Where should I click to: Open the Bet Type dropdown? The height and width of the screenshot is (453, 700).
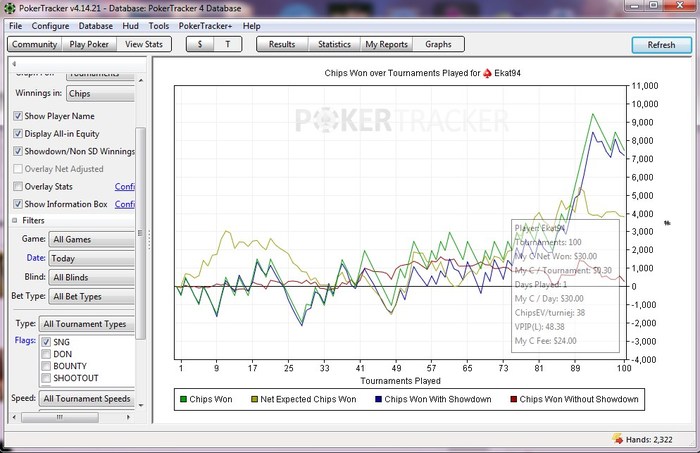(92, 296)
